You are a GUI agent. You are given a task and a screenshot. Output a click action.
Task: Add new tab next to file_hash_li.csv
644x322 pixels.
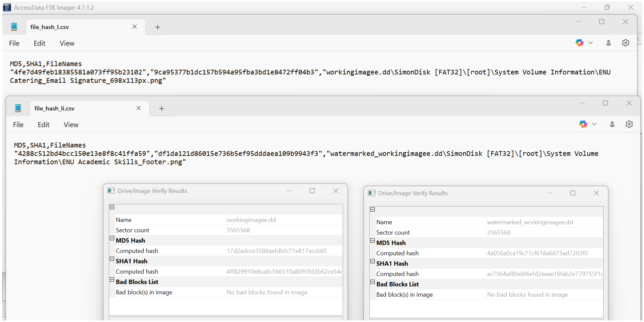click(x=161, y=108)
